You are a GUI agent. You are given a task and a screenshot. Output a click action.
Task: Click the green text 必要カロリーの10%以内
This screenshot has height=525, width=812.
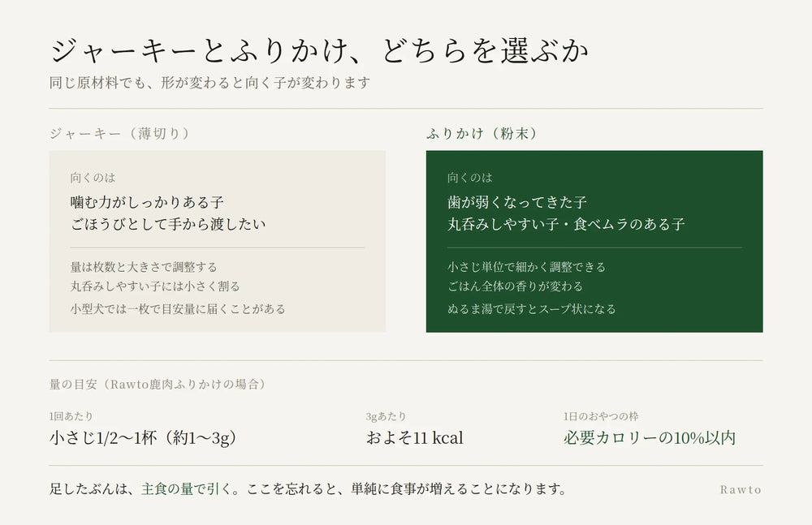pyautogui.click(x=650, y=438)
